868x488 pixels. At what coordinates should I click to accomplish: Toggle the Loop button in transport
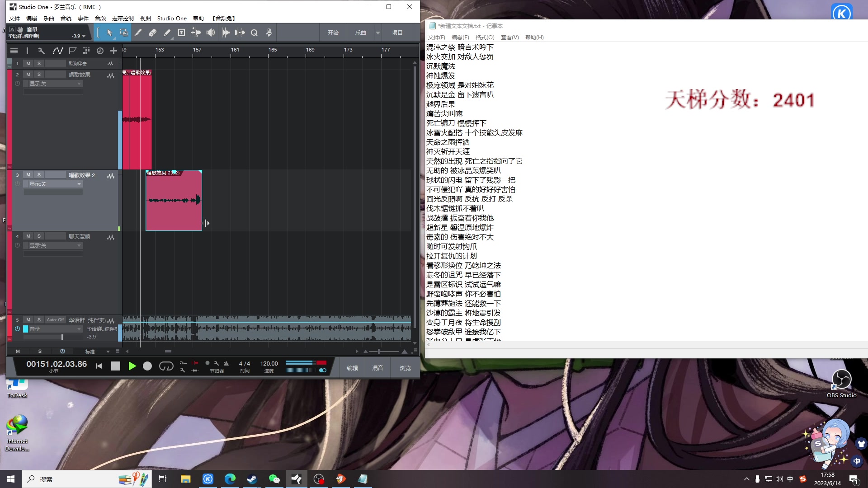166,366
